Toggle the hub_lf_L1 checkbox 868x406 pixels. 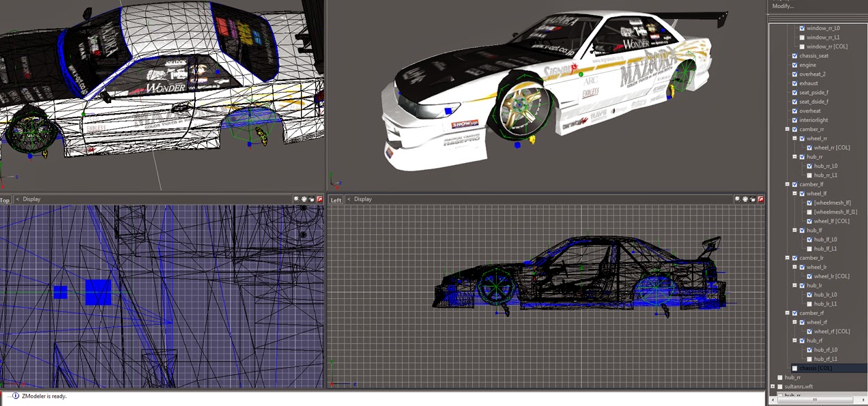pos(809,249)
